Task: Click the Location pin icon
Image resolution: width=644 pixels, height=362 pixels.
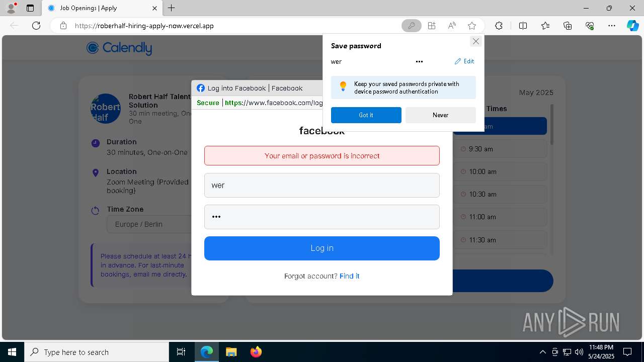Action: point(96,173)
